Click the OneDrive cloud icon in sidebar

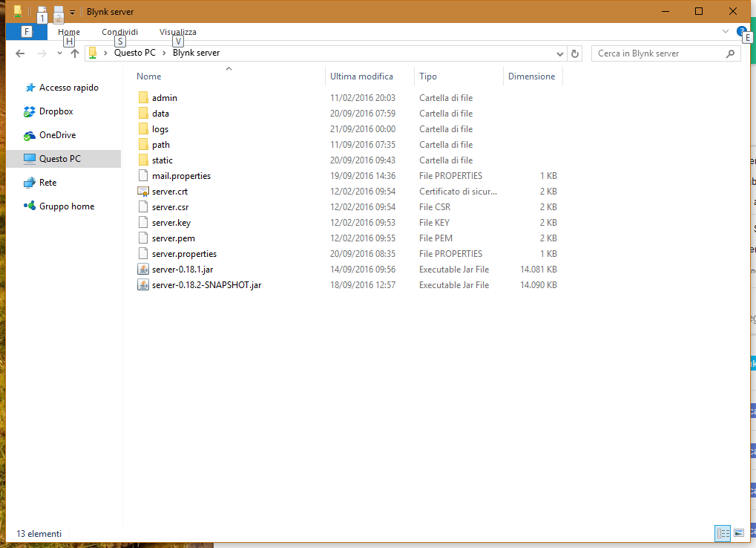[30, 136]
